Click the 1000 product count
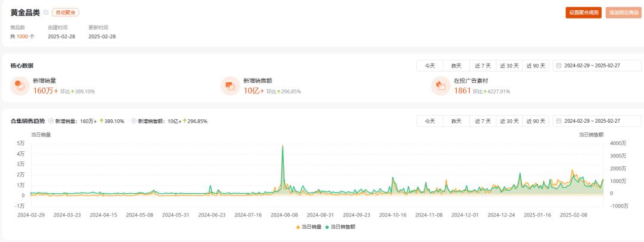This screenshot has height=242, width=644. 22,36
